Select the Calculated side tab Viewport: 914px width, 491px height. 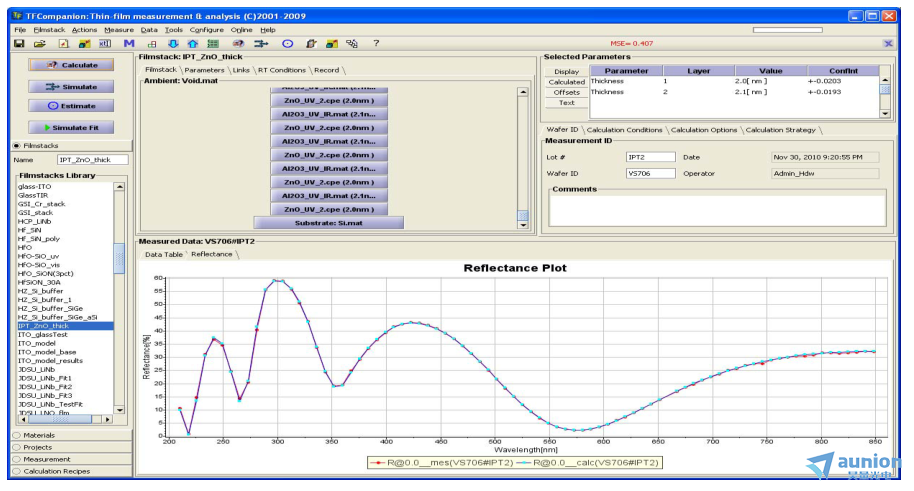click(x=567, y=82)
